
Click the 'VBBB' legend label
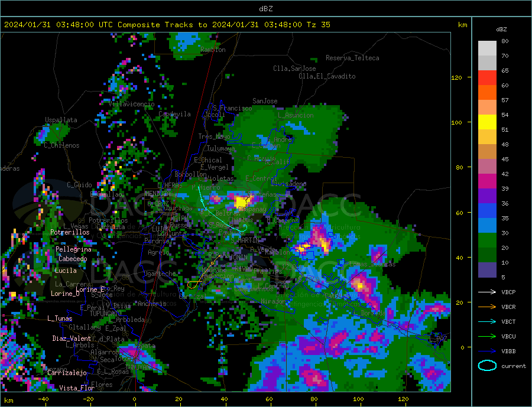[x=508, y=351]
